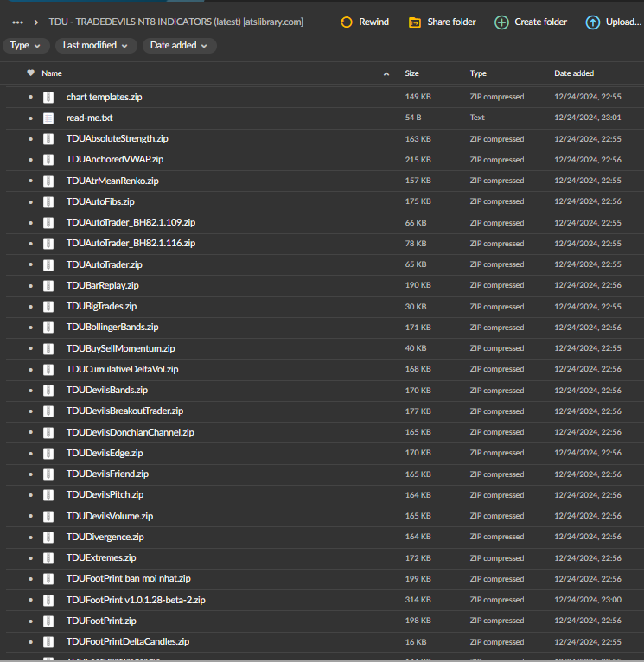Click the Rewind clock icon
This screenshot has width=644, height=662.
(347, 22)
